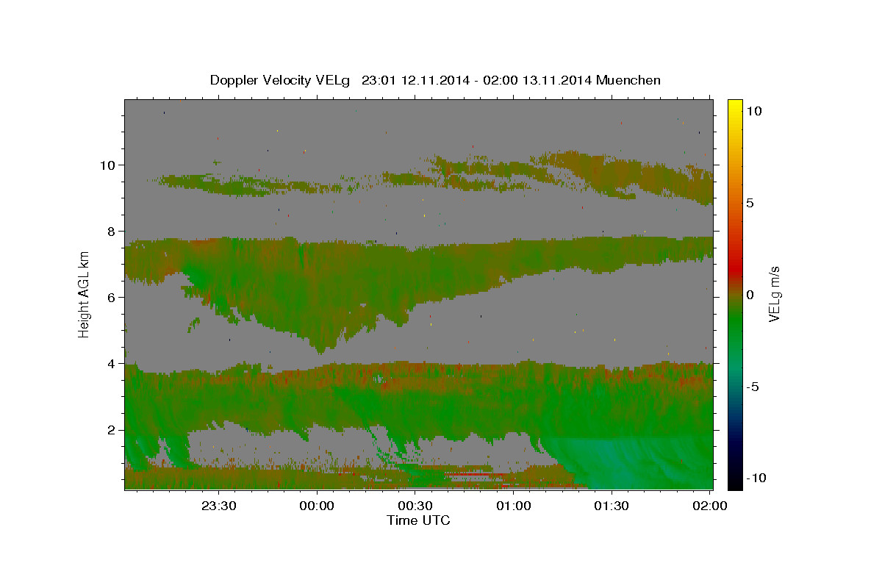Click the colorbar value 10 label
Viewport: 882px width, 588px height.
tap(753, 110)
